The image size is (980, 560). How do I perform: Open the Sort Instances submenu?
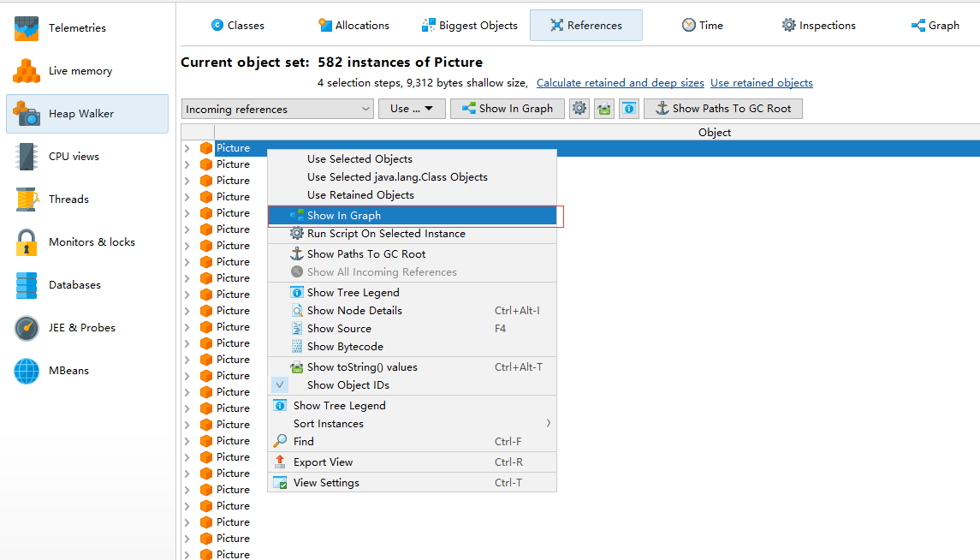pos(412,424)
